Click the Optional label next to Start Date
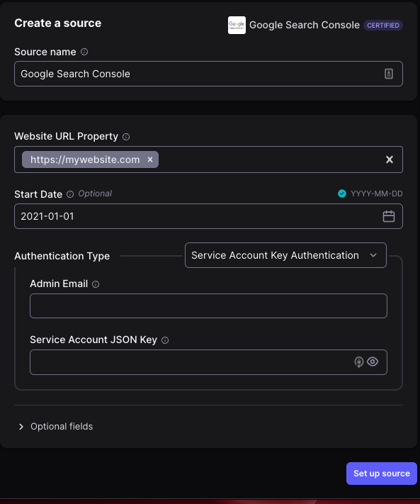The image size is (420, 504). (x=95, y=194)
